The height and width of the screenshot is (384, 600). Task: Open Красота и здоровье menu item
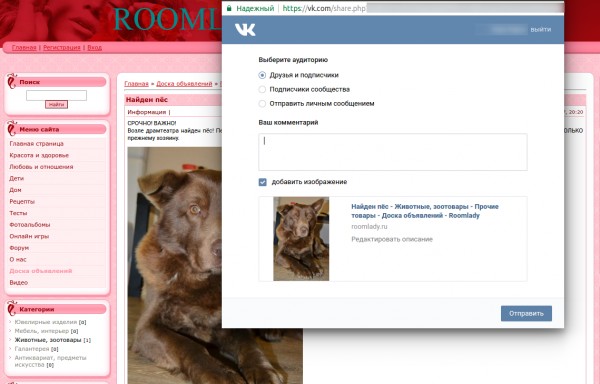[x=39, y=155]
